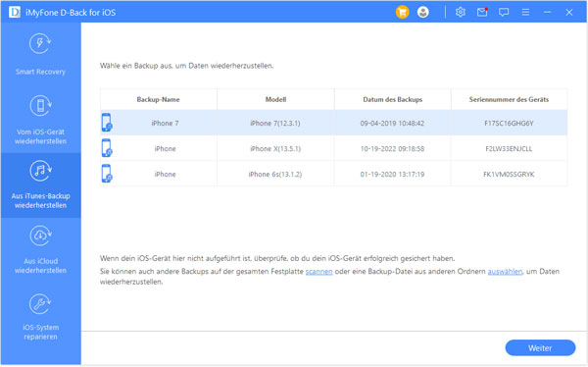Image resolution: width=588 pixels, height=367 pixels.
Task: Open the hamburger menu icon
Action: point(525,13)
